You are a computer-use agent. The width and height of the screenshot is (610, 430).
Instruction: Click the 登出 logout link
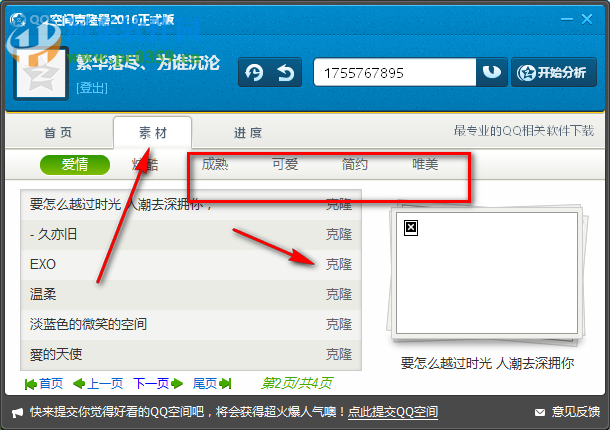pos(92,88)
